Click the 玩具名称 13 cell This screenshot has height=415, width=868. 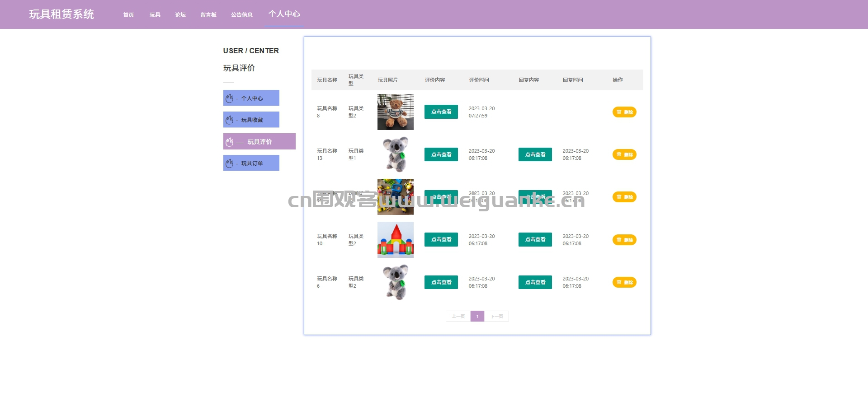pos(327,154)
